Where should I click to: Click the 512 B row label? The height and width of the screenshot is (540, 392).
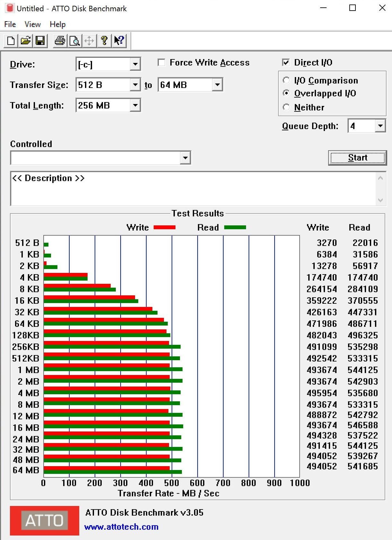coord(27,243)
